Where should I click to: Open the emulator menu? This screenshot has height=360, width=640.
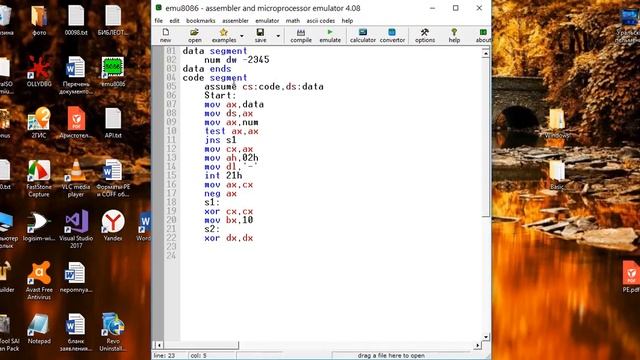click(267, 20)
